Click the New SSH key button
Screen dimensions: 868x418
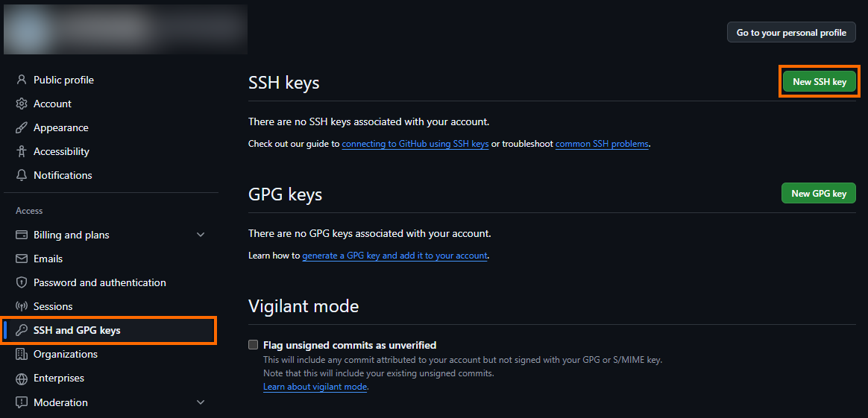click(x=820, y=82)
